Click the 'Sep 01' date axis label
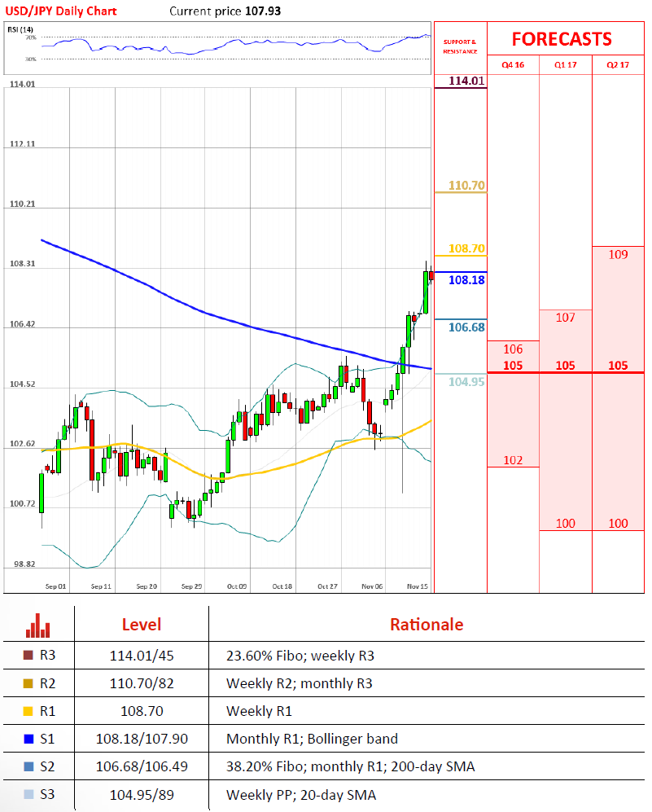 click(56, 586)
